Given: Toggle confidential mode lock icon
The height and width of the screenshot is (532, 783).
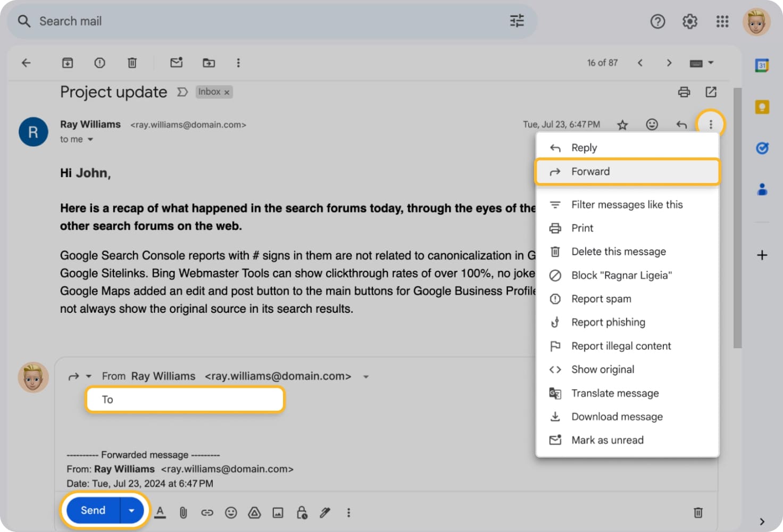Looking at the screenshot, I should coord(302,512).
